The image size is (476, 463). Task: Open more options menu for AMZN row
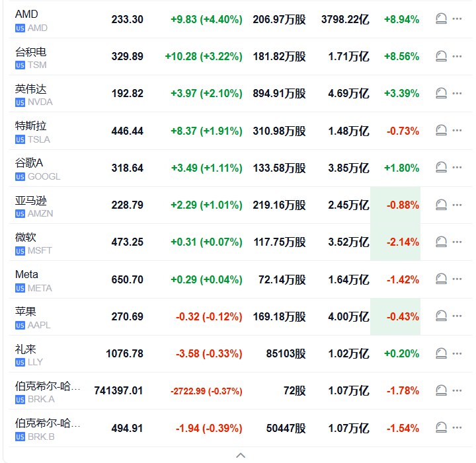[x=457, y=205]
